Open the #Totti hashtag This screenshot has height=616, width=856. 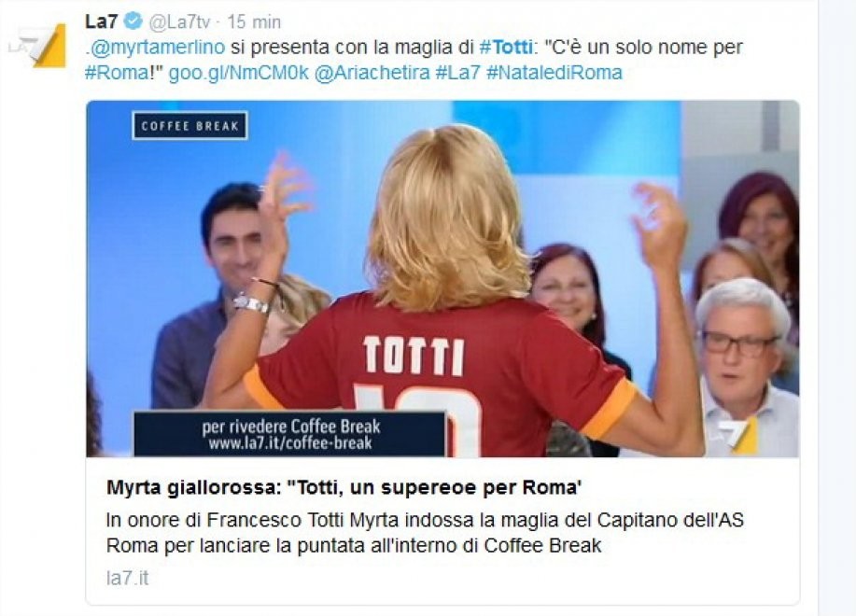pyautogui.click(x=506, y=47)
